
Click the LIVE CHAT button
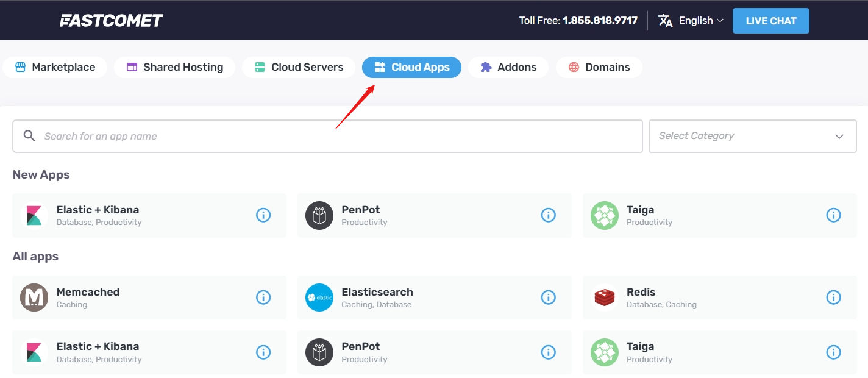click(771, 21)
